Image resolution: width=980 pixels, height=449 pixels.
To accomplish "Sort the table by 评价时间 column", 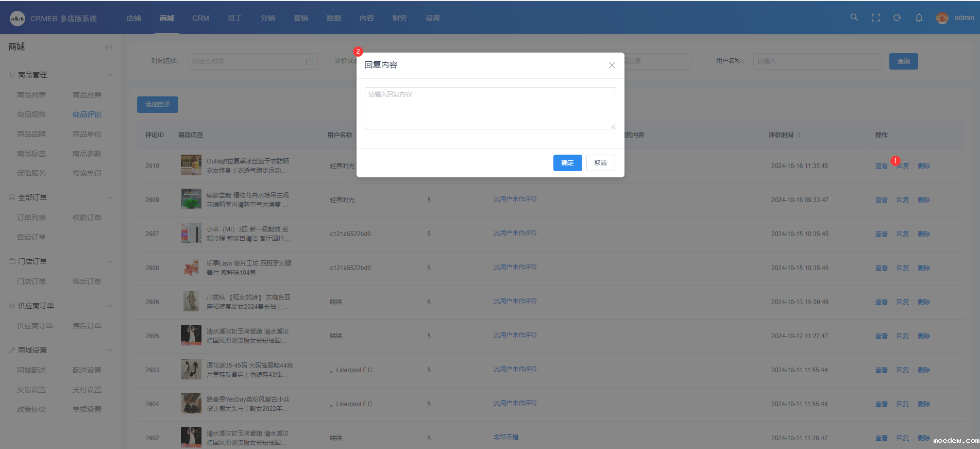I will coord(799,135).
